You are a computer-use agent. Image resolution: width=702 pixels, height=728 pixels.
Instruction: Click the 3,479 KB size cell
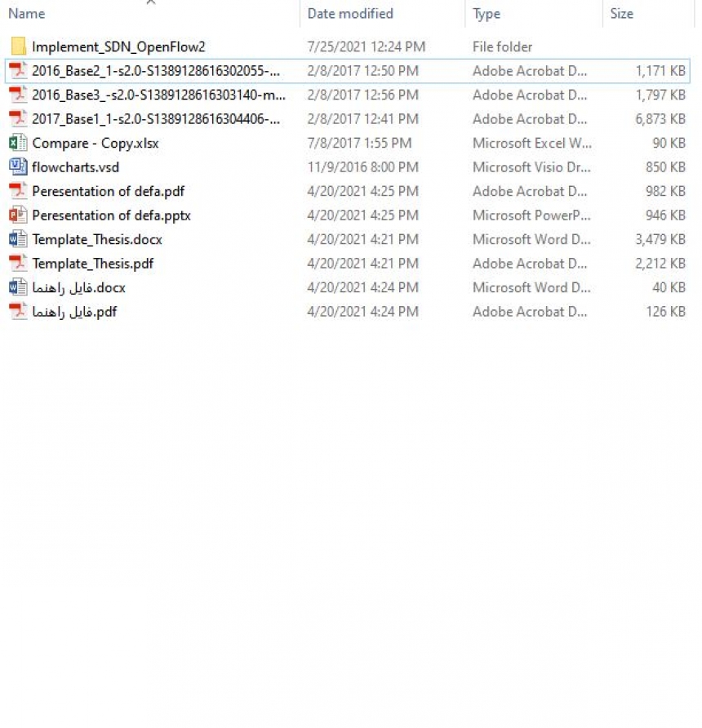point(660,240)
